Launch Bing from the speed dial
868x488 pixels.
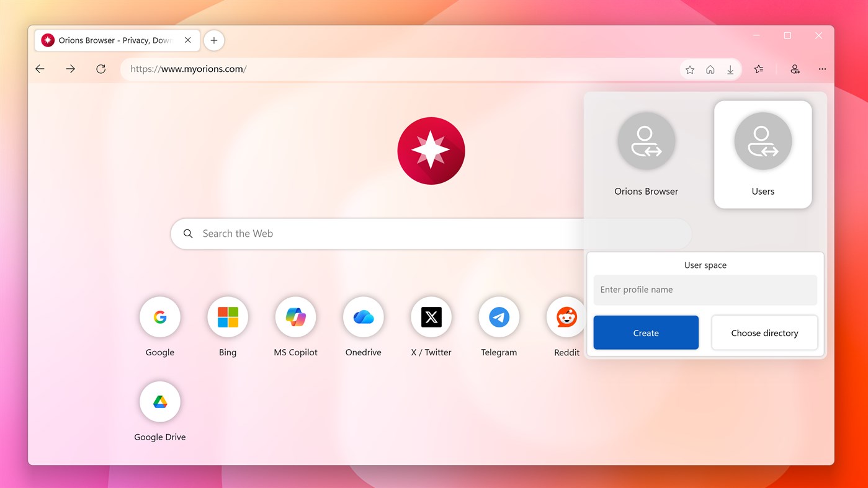click(x=227, y=317)
